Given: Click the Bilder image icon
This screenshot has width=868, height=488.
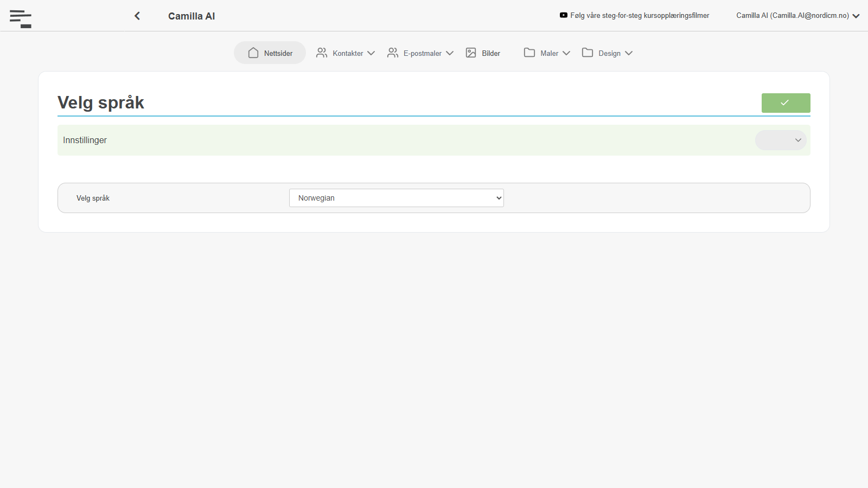Looking at the screenshot, I should pos(471,53).
